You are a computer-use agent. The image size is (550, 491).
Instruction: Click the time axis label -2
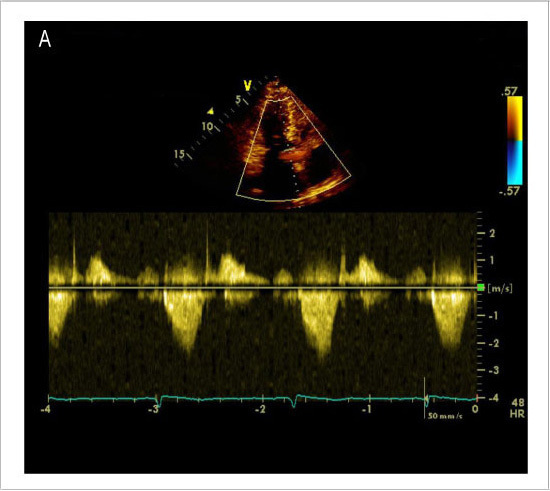(x=260, y=409)
